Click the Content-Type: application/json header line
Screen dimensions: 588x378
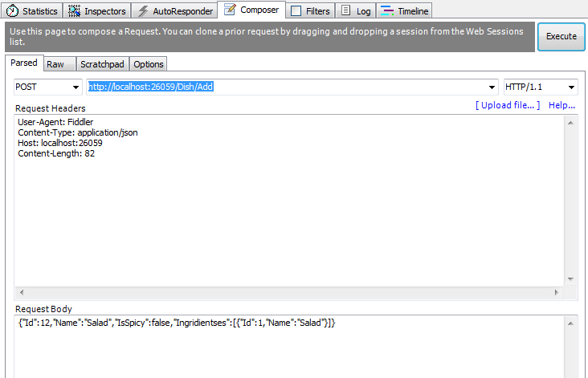[78, 132]
